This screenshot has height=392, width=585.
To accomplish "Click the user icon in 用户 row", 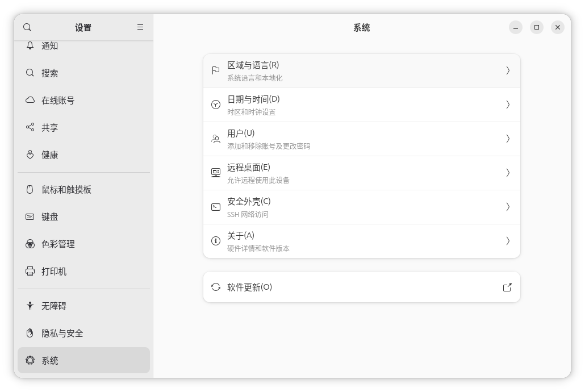I will 216,139.
